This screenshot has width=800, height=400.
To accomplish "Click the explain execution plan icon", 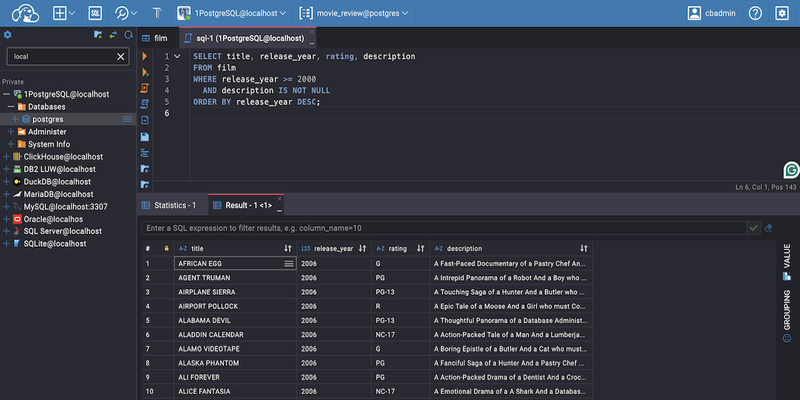I will tap(145, 104).
